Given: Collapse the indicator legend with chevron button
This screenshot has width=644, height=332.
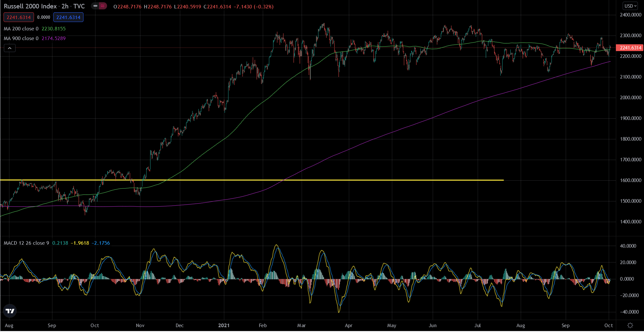Looking at the screenshot, I should [x=10, y=48].
